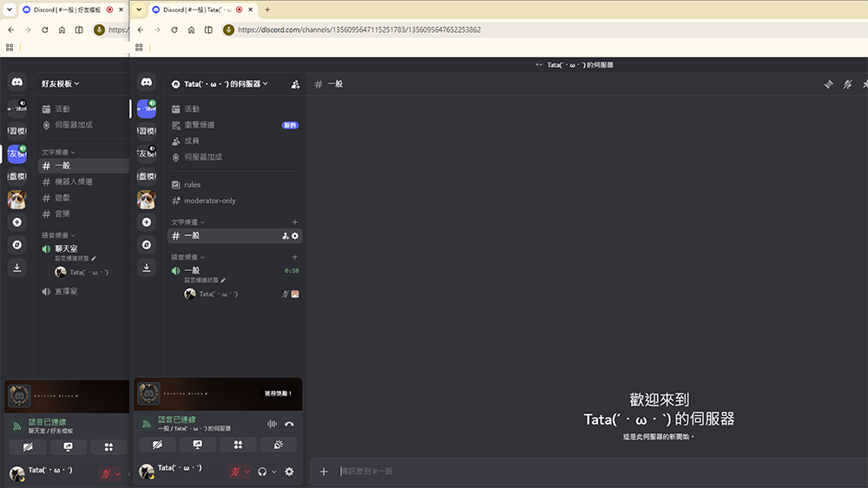This screenshot has height=488, width=868.
Task: Open 瀏覽頻道 browse channels in right window
Action: click(234, 125)
